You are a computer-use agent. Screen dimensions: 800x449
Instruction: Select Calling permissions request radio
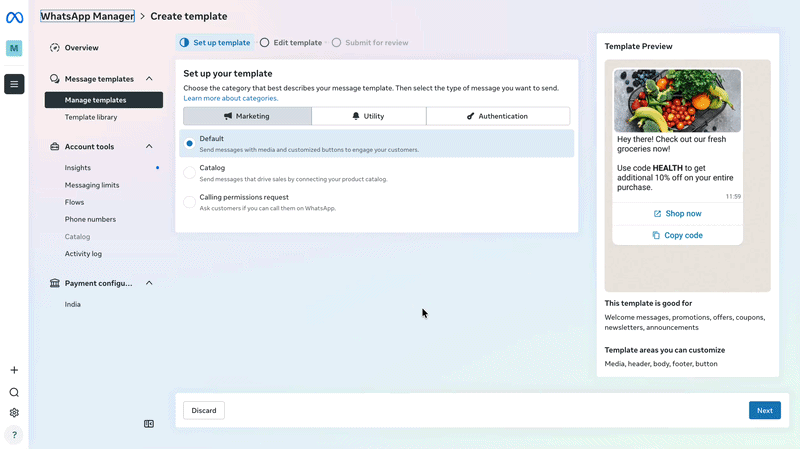(189, 202)
